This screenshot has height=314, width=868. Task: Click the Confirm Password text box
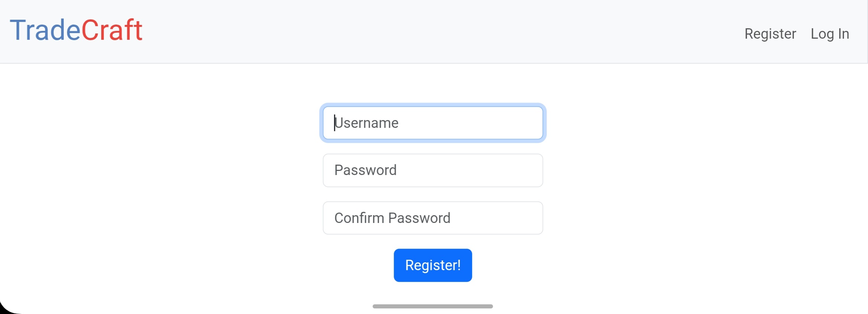pyautogui.click(x=433, y=218)
